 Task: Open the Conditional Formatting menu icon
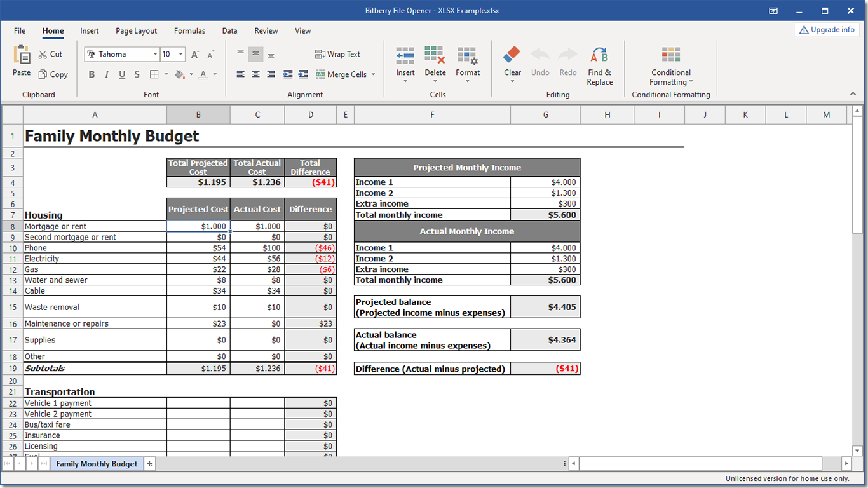[x=670, y=55]
